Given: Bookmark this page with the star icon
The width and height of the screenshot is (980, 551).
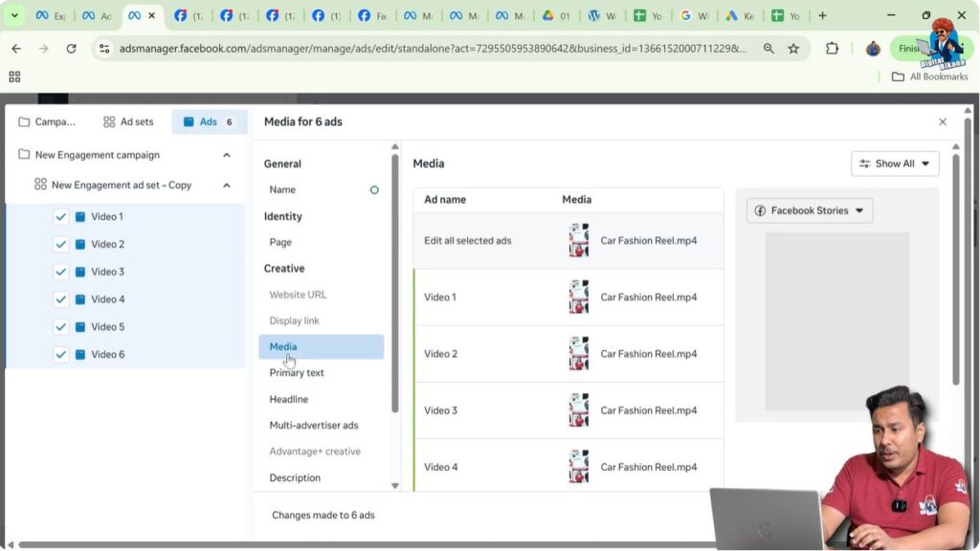Looking at the screenshot, I should pos(793,49).
